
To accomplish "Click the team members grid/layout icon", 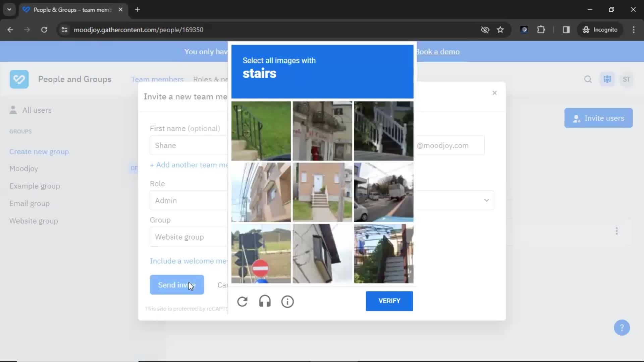I will [x=608, y=79].
